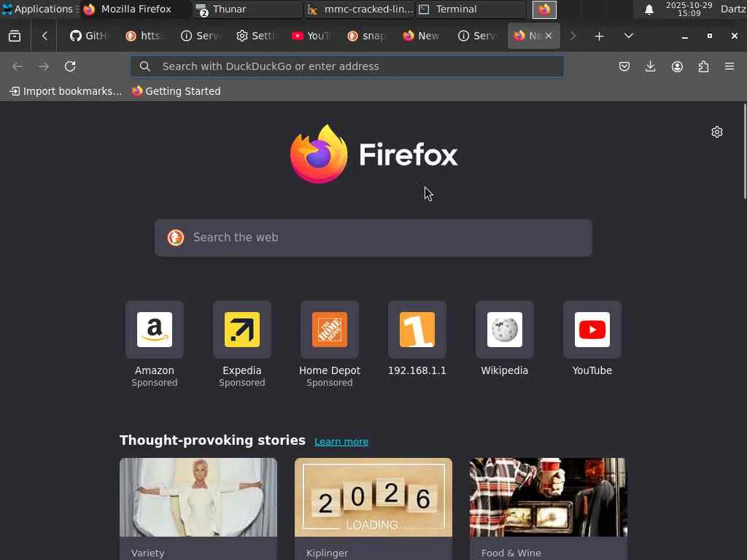The width and height of the screenshot is (747, 560).
Task: Switch to the first Serv tab
Action: click(200, 36)
